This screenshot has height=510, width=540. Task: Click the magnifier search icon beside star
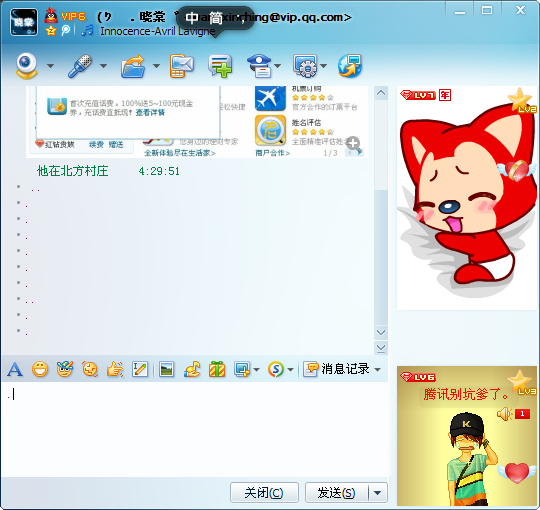click(66, 31)
